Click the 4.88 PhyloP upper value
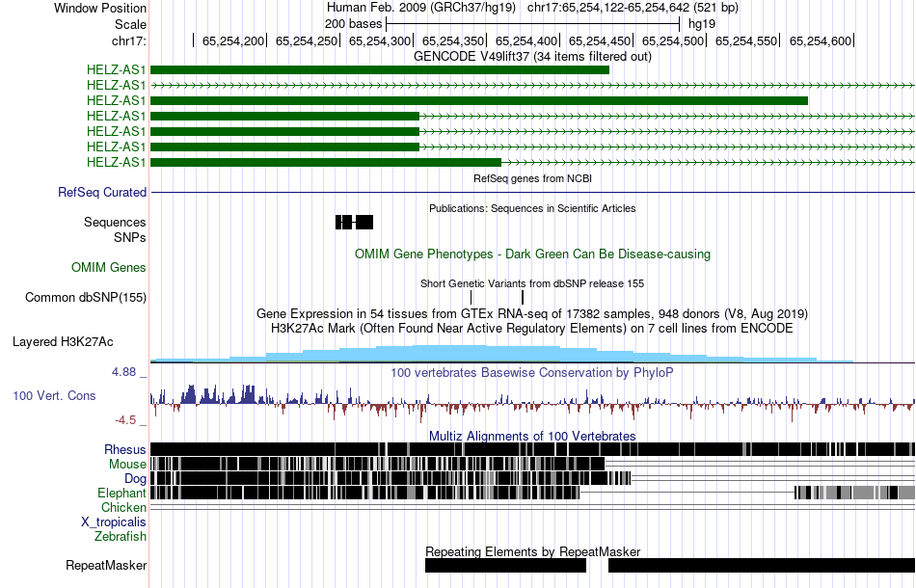Image resolution: width=916 pixels, height=588 pixels. [123, 372]
